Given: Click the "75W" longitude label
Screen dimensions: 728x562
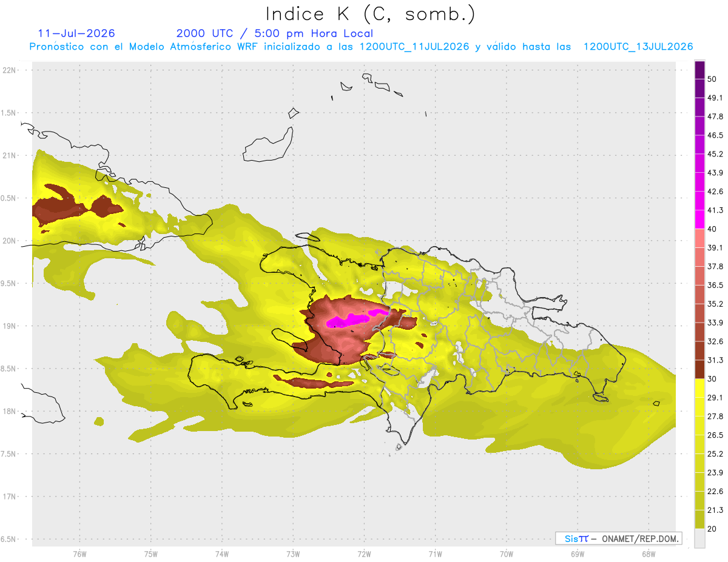Looking at the screenshot, I should [151, 554].
